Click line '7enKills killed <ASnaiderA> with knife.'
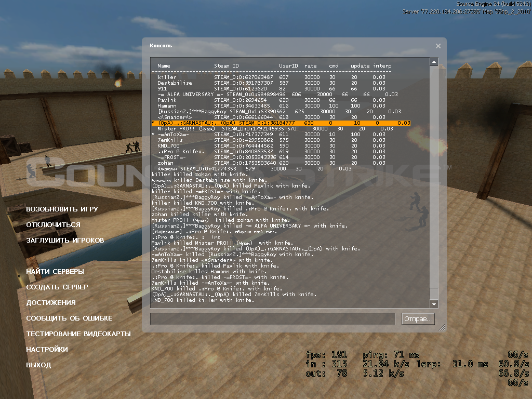Image resolution: width=532 pixels, height=399 pixels. coord(211,260)
